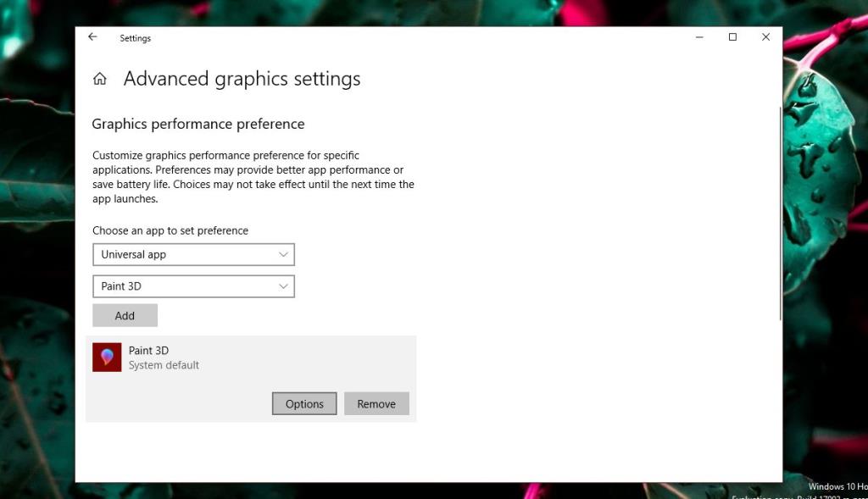Click the Graphics performance preference heading
868x499 pixels.
[198, 124]
